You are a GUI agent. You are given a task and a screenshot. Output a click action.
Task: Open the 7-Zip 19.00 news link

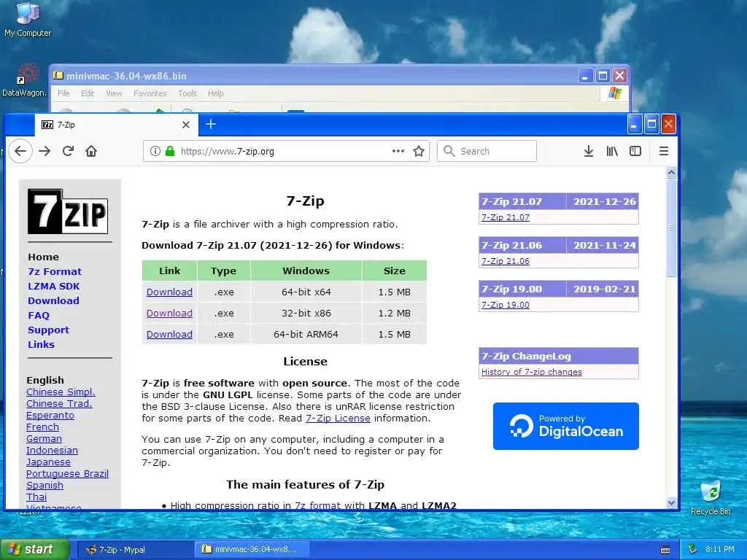[x=505, y=305]
